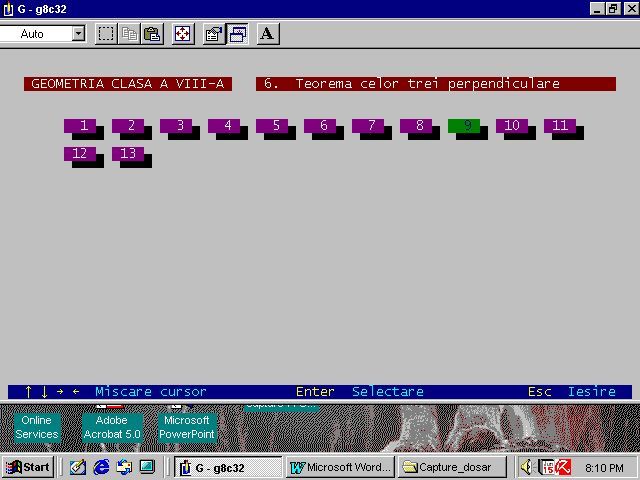Select purple lesson box 11
This screenshot has width=640, height=480.
560,126
